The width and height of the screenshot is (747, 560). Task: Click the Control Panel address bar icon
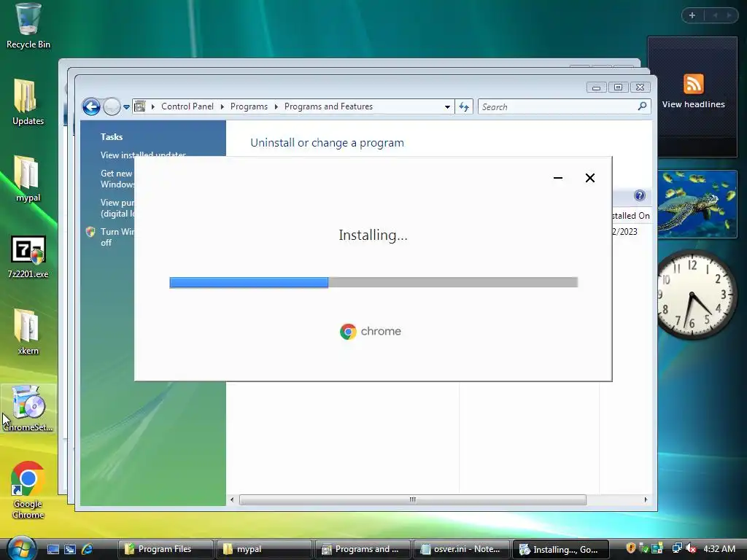(139, 106)
